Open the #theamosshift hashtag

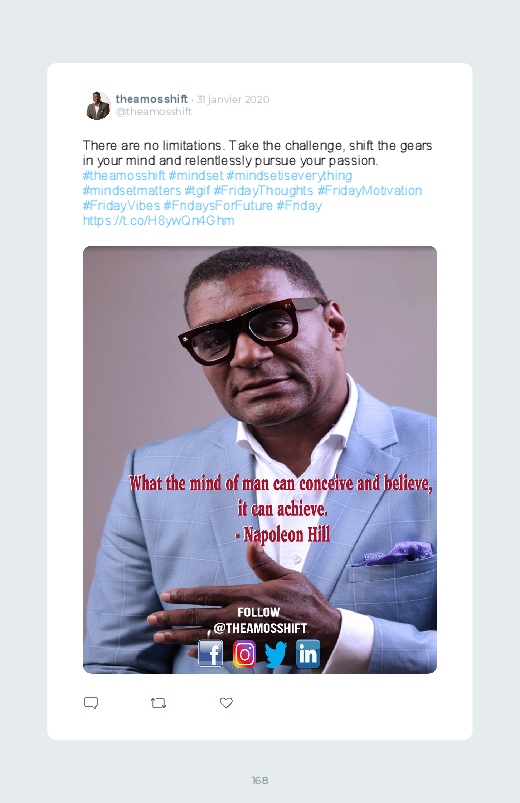124,176
